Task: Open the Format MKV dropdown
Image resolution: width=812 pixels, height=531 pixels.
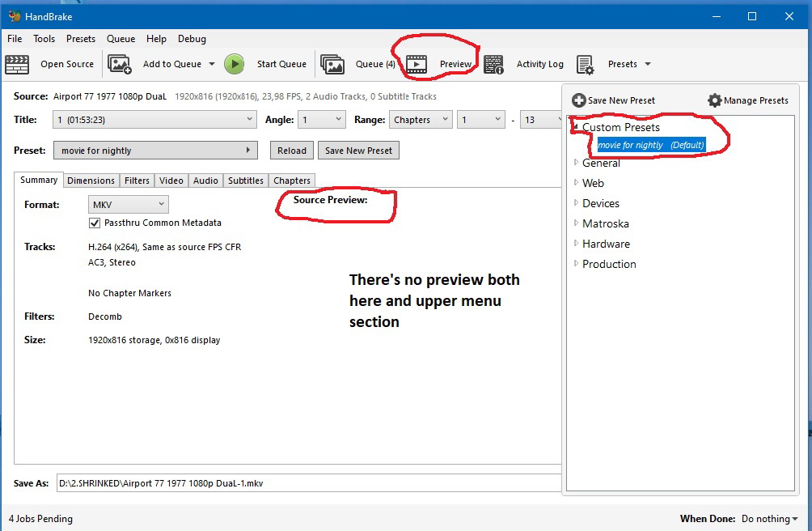Action: point(128,204)
